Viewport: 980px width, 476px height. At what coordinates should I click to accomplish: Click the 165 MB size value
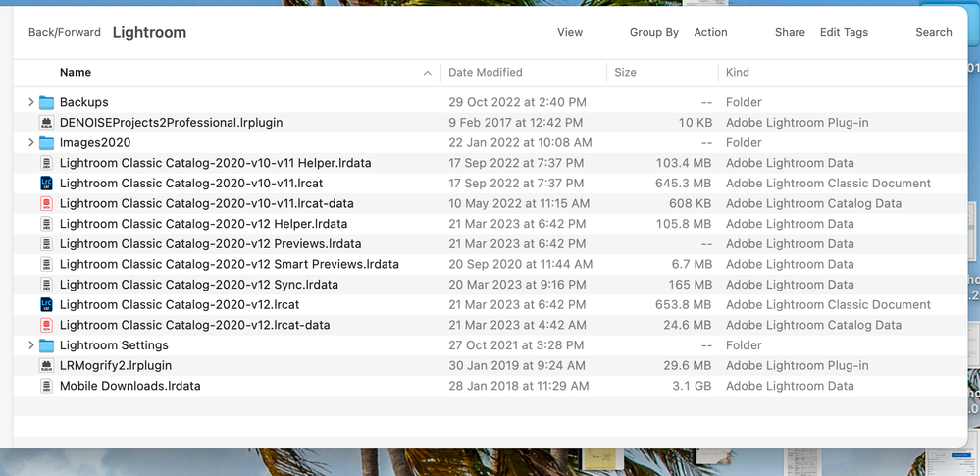[x=690, y=285]
